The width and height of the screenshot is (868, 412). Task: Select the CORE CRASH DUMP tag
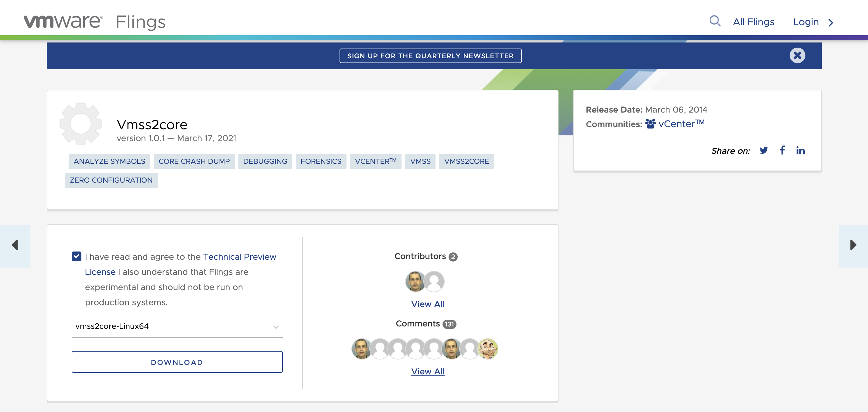[x=194, y=162]
